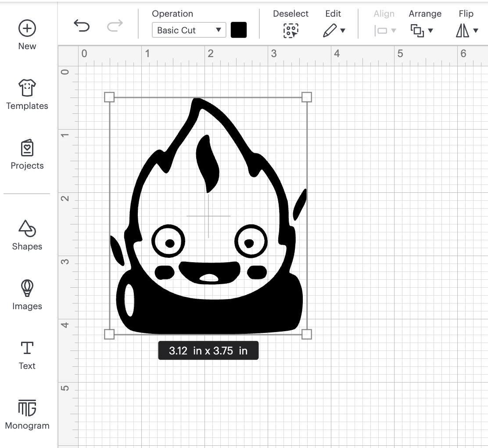The width and height of the screenshot is (488, 448).
Task: Click the Undo arrow
Action: pos(81,26)
